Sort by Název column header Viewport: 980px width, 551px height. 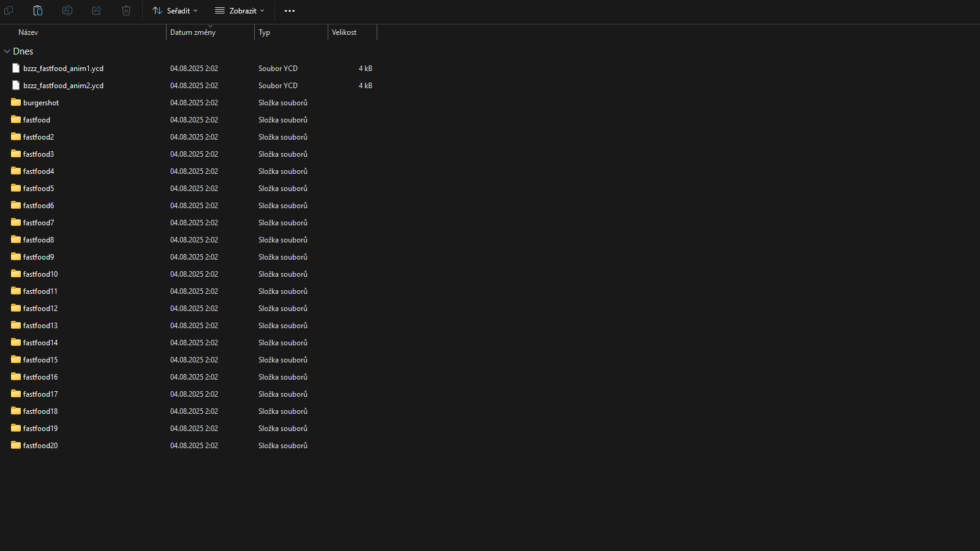click(x=28, y=32)
